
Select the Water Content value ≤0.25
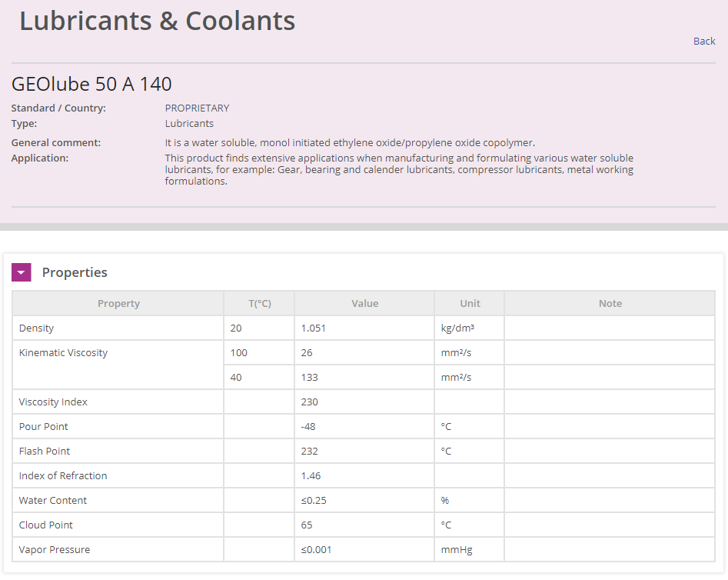click(314, 501)
